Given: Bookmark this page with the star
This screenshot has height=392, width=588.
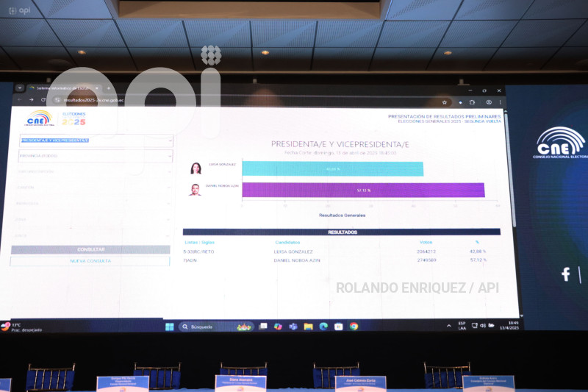Looking at the screenshot, I should (445, 102).
